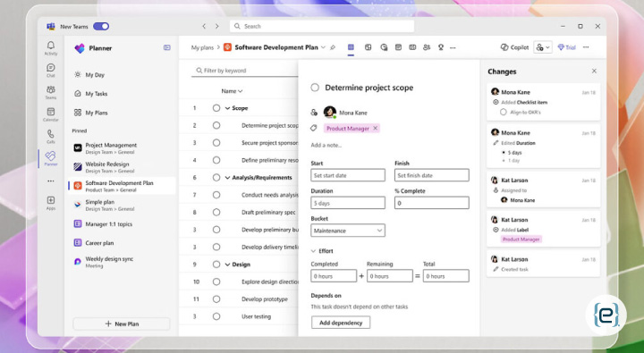644x353 pixels.
Task: Collapse the Analysis/Requirements group
Action: click(227, 178)
